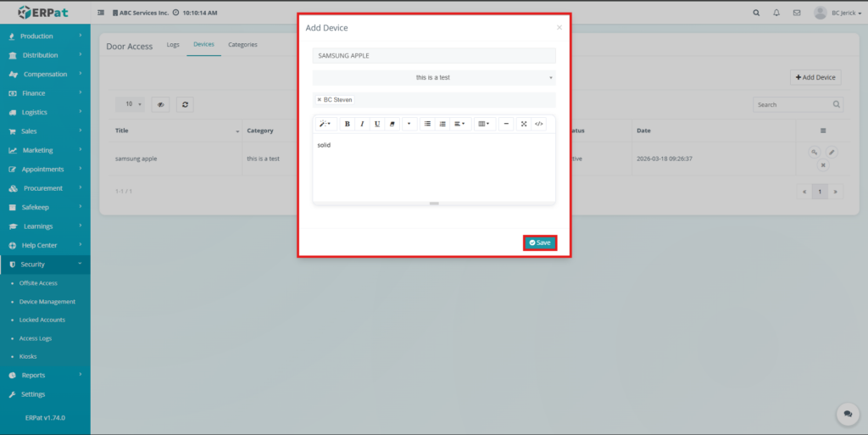Open the table insert dropdown
The height and width of the screenshot is (435, 868).
pyautogui.click(x=483, y=124)
